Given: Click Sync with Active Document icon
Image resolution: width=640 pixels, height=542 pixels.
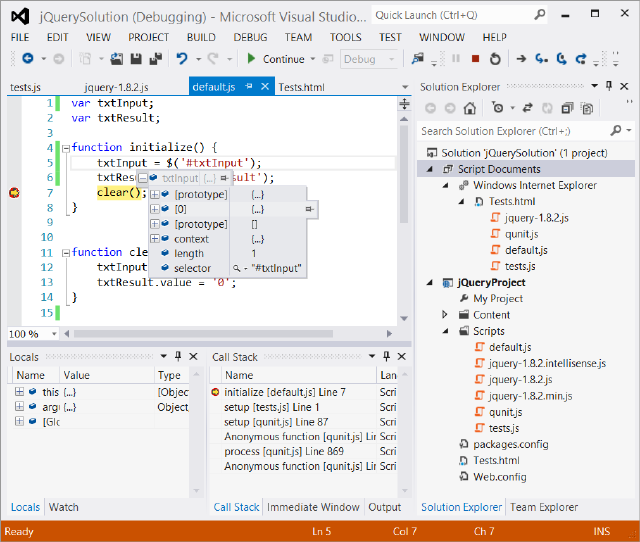Looking at the screenshot, I should click(x=527, y=108).
